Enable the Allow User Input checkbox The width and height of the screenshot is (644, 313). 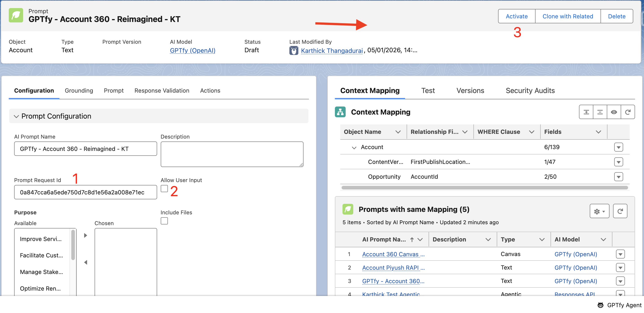164,189
